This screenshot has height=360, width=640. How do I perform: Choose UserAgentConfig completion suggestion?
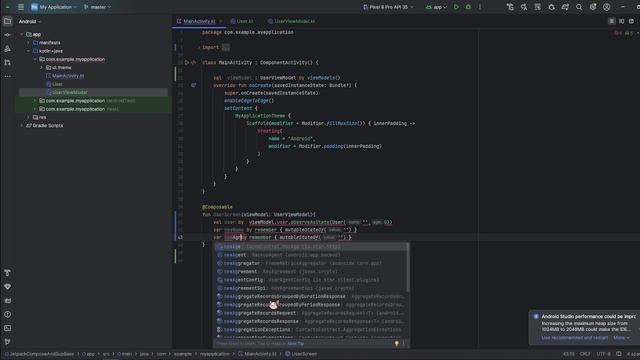point(311,280)
